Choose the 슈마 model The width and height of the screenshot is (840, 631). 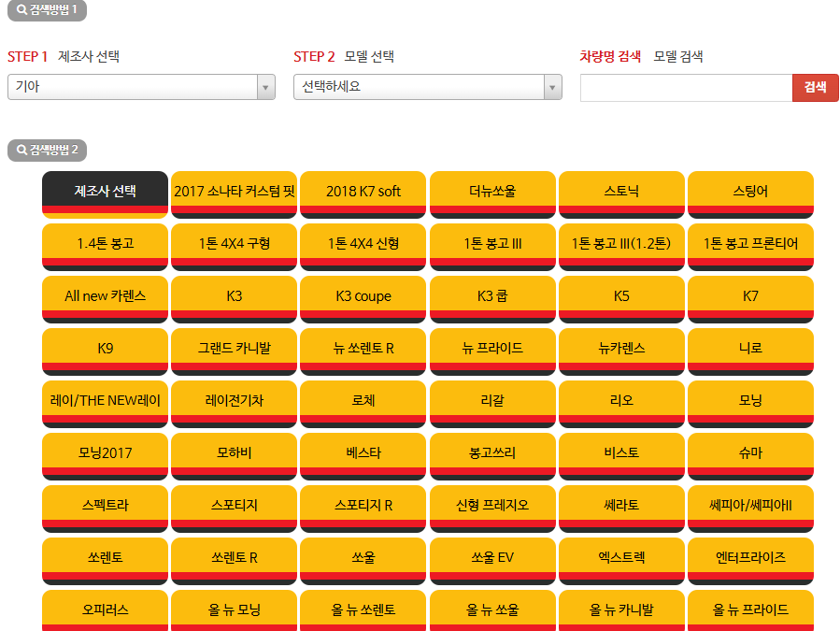coord(750,457)
